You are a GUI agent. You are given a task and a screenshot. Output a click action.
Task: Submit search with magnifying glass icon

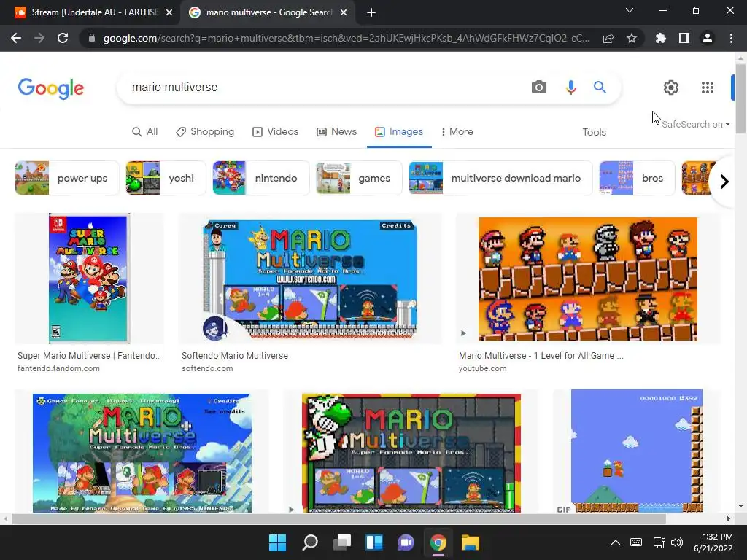tap(600, 87)
